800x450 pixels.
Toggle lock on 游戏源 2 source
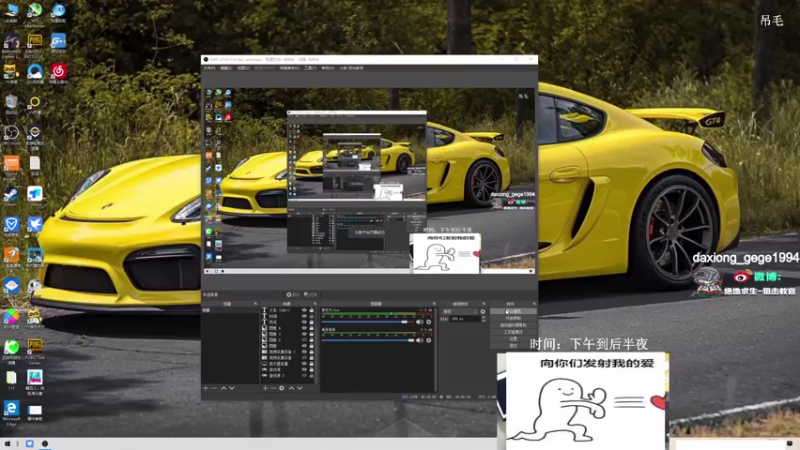311,376
